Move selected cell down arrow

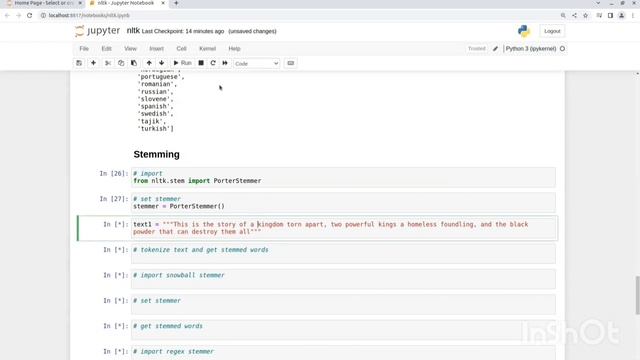point(162,63)
